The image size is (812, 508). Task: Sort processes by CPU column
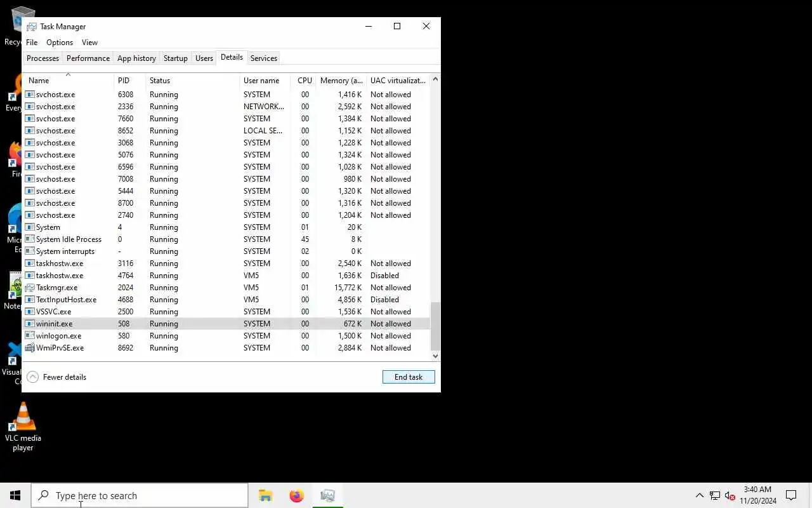[304, 81]
